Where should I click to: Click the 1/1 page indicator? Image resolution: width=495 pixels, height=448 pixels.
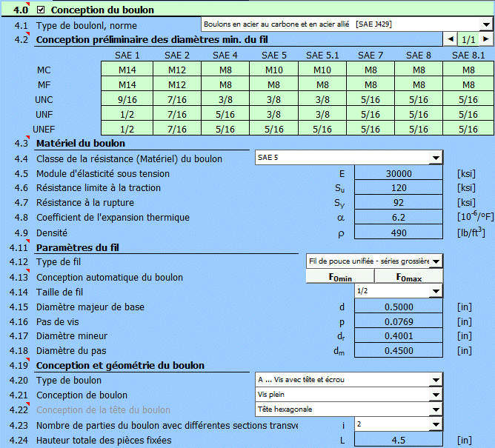tap(468, 39)
